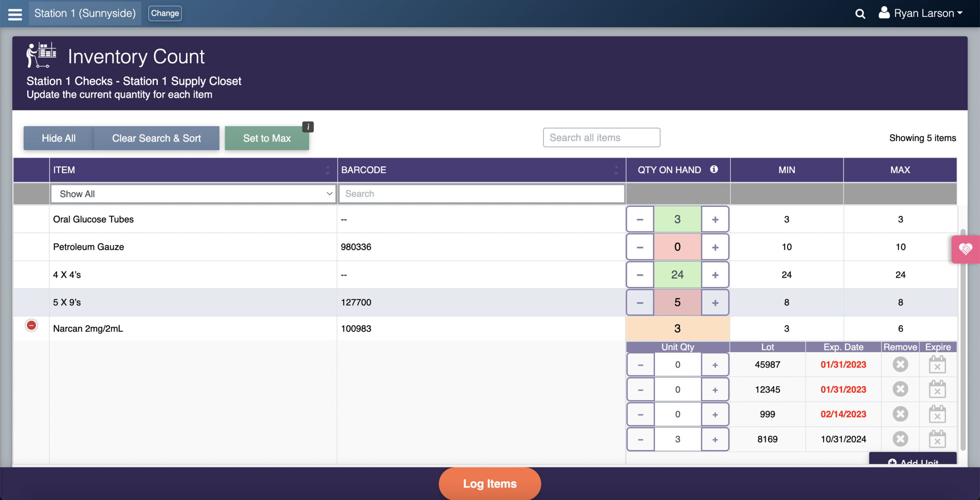Expand the Ryan Larson user menu

point(924,13)
